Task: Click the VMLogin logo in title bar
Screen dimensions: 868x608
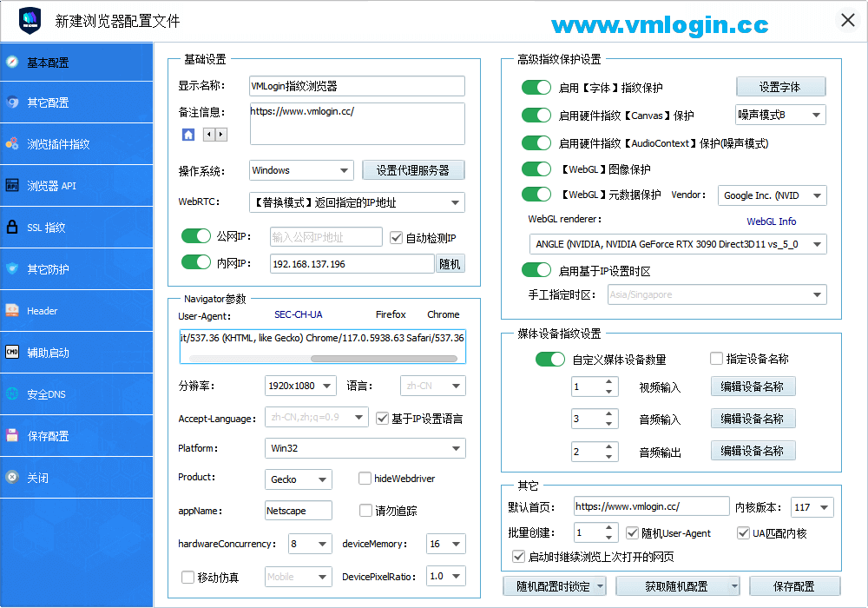Action: tap(30, 21)
